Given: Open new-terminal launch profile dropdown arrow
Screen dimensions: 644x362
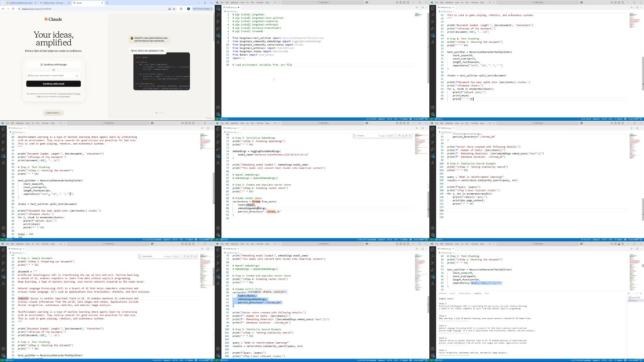Looking at the screenshot, I should (x=631, y=293).
